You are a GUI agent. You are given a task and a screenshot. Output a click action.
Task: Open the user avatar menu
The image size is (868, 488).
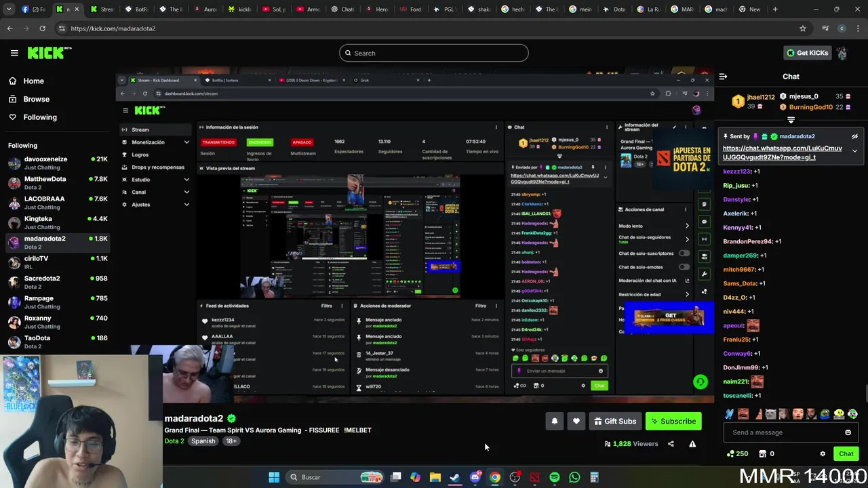(842, 53)
